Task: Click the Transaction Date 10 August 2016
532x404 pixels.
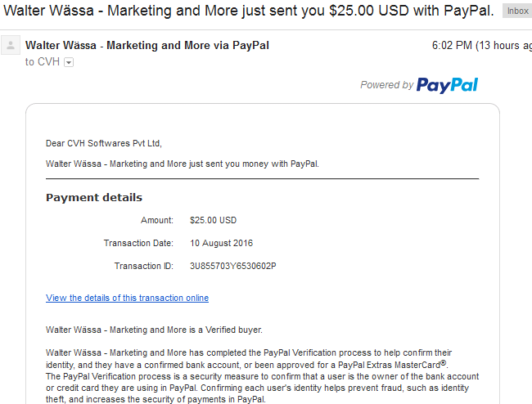Action: pos(221,243)
